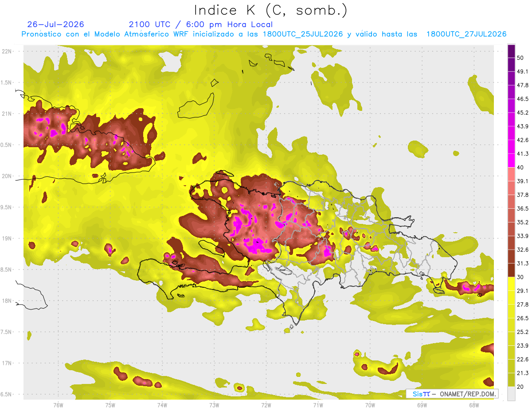Click the "19N" latitude label
The image size is (532, 411).
[7, 239]
